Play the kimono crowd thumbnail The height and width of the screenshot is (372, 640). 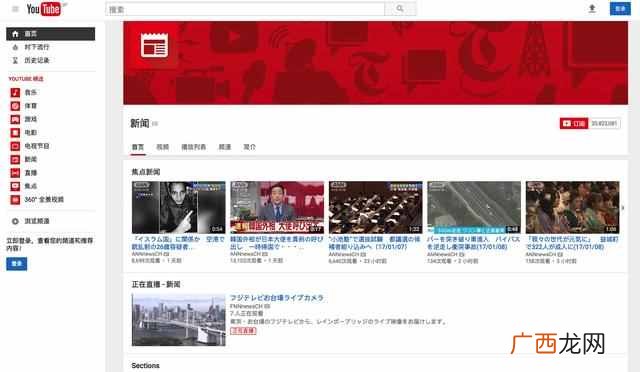[x=572, y=207]
